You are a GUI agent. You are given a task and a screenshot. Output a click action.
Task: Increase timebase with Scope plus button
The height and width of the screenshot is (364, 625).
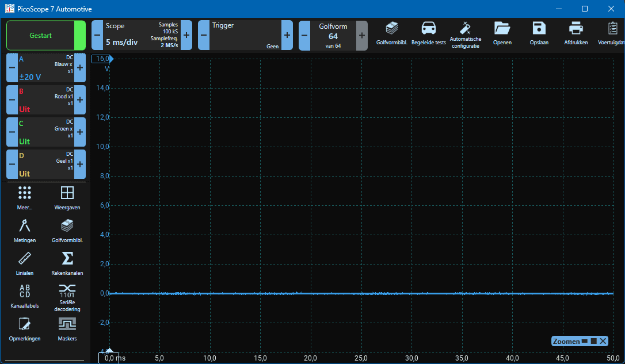186,36
